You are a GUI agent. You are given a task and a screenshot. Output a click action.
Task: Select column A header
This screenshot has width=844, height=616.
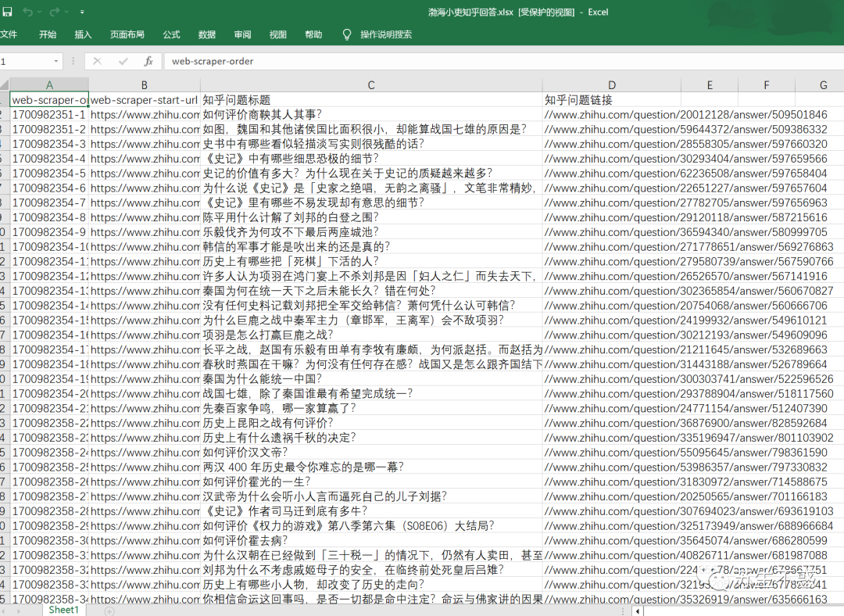coord(49,84)
